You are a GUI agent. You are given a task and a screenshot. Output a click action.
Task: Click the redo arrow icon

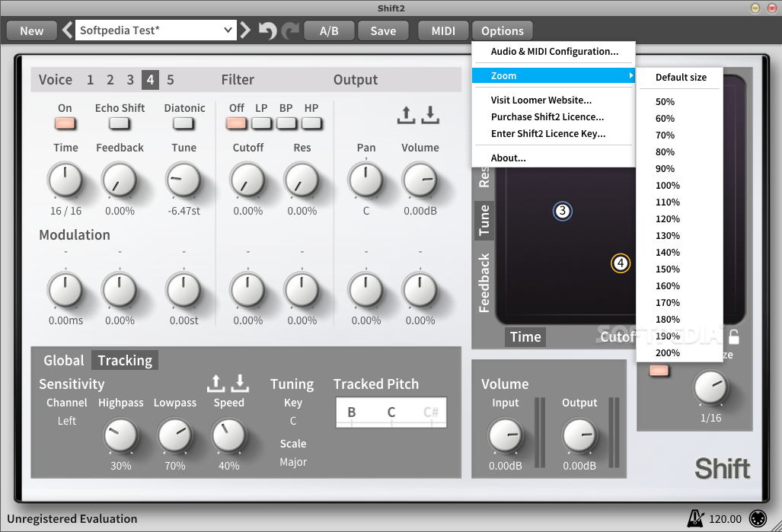[290, 30]
